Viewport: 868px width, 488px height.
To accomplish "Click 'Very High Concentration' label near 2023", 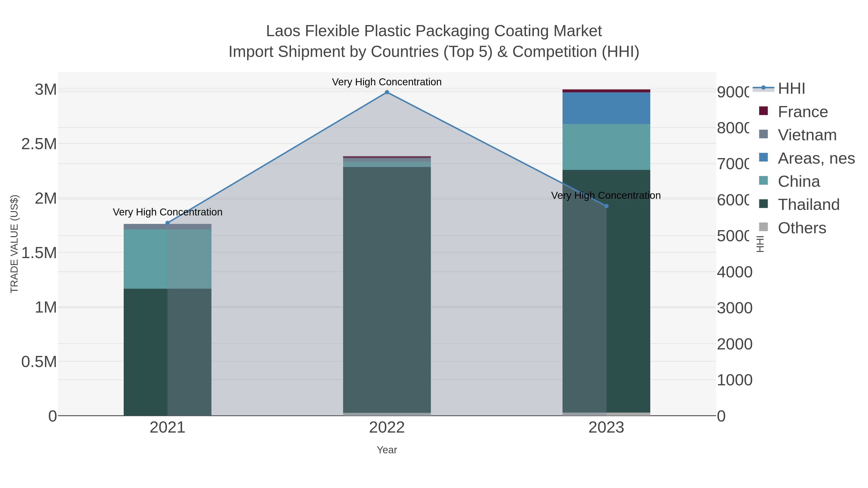I will (606, 195).
